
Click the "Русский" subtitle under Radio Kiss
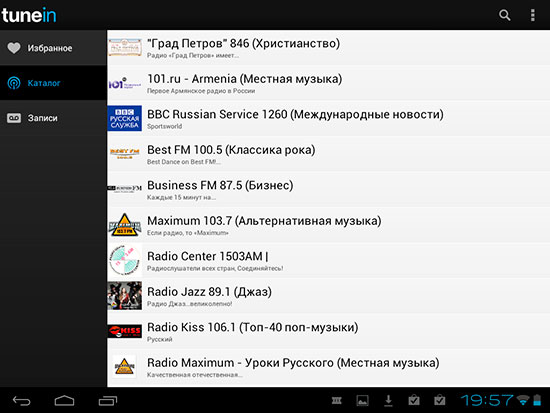click(x=160, y=339)
